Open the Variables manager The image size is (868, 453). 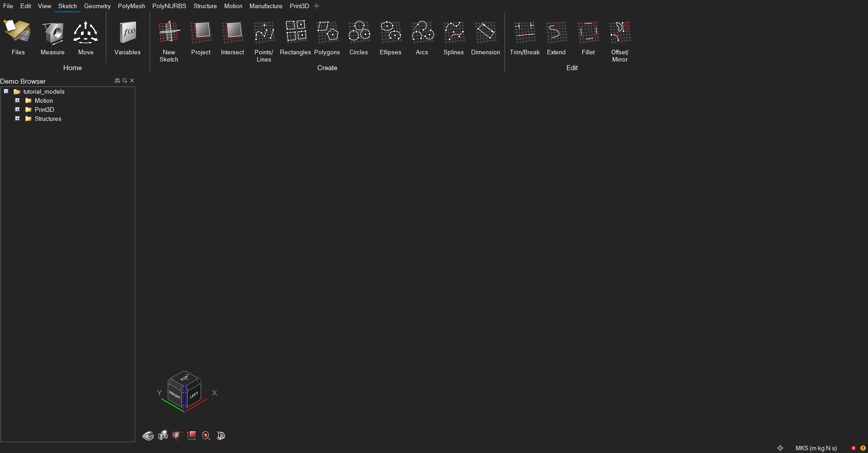click(x=127, y=36)
